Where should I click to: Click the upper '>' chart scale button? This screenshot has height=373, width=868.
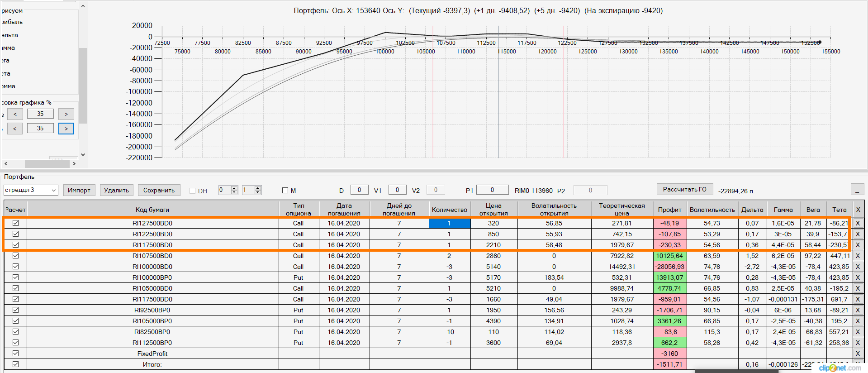pyautogui.click(x=66, y=114)
